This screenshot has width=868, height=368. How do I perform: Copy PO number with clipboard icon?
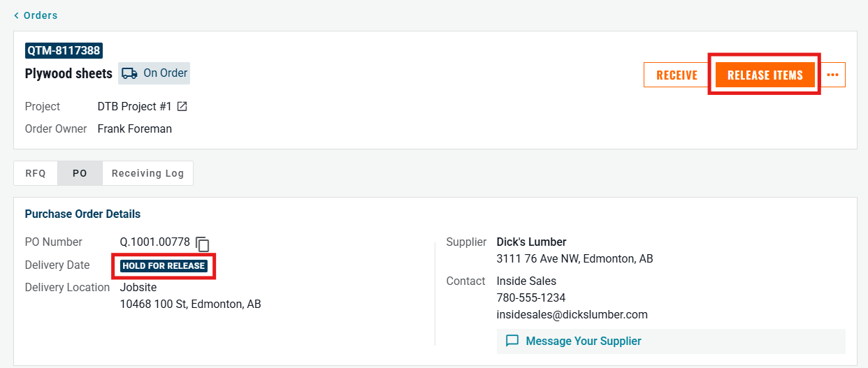coord(203,244)
